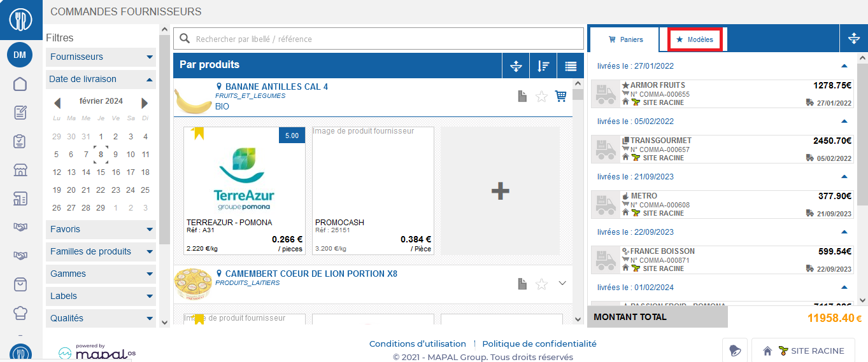
Task: Open the chef hat sidebar icon
Action: (20, 313)
